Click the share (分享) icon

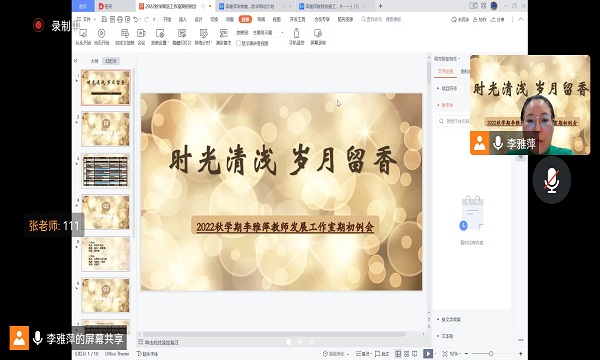tap(497, 20)
